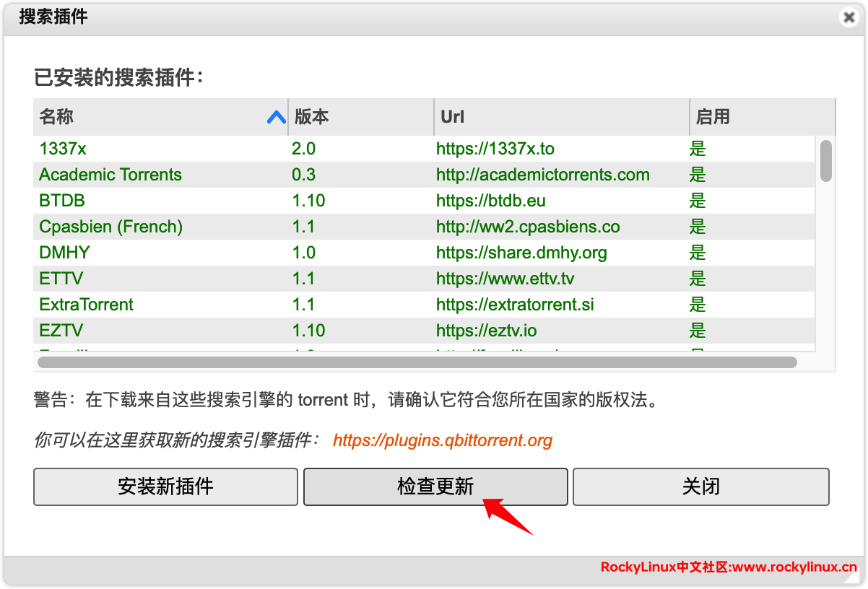Select the DMHY plugin row
This screenshot has width=868, height=589.
64,253
